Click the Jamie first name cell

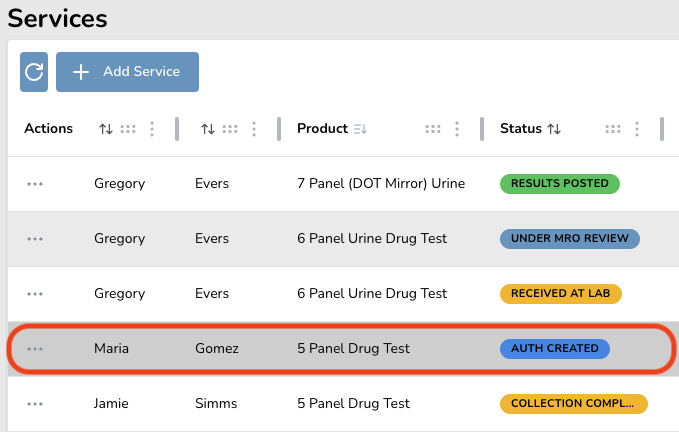[111, 403]
